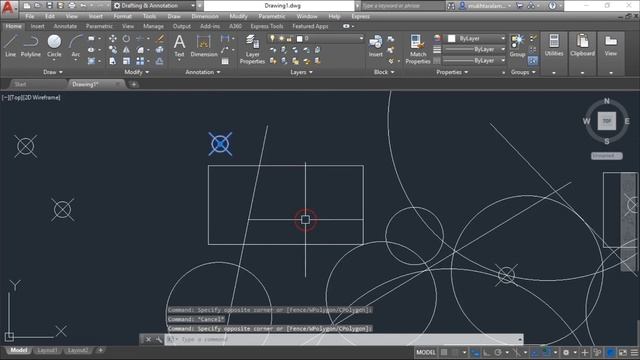This screenshot has height=360, width=640.
Task: Open the File menu
Action: point(30,16)
